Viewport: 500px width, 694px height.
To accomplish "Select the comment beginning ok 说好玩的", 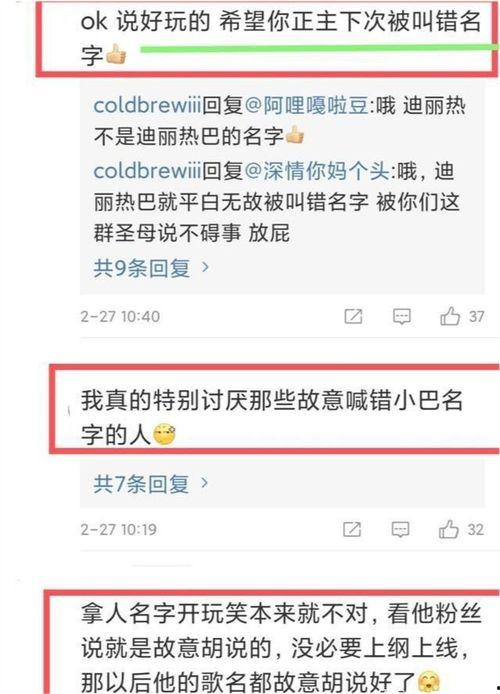I will 281,39.
